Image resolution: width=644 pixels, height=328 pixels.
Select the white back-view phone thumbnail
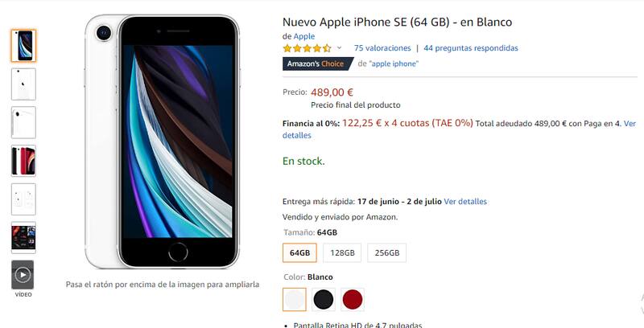tap(23, 84)
